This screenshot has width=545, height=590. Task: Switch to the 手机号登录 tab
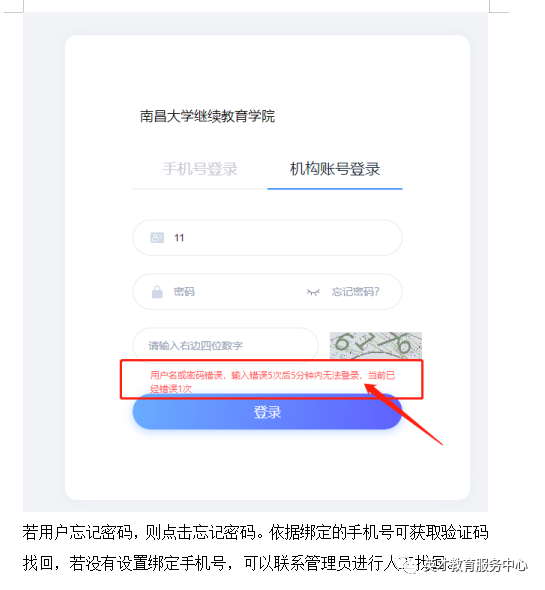tap(200, 169)
